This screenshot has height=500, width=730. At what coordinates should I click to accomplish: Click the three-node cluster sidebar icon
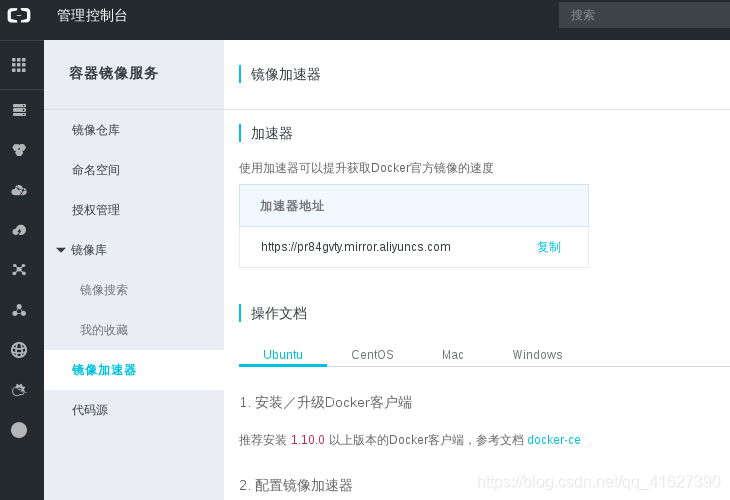19,310
